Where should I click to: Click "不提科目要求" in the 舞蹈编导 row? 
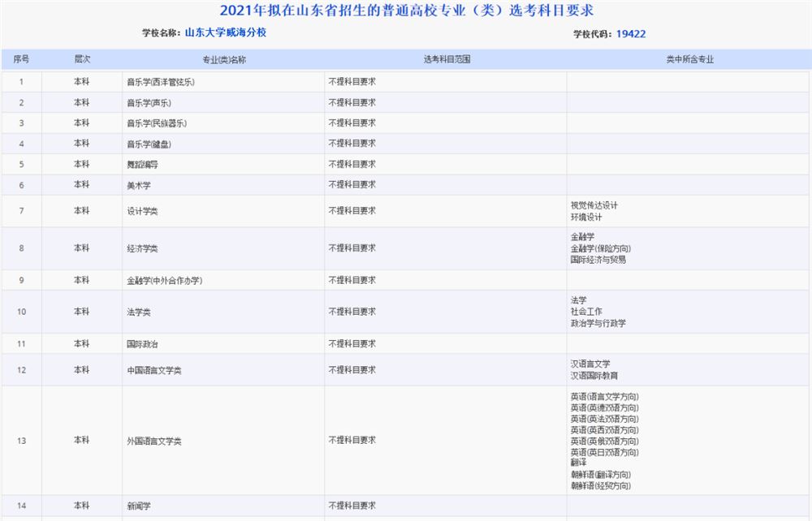tap(352, 164)
